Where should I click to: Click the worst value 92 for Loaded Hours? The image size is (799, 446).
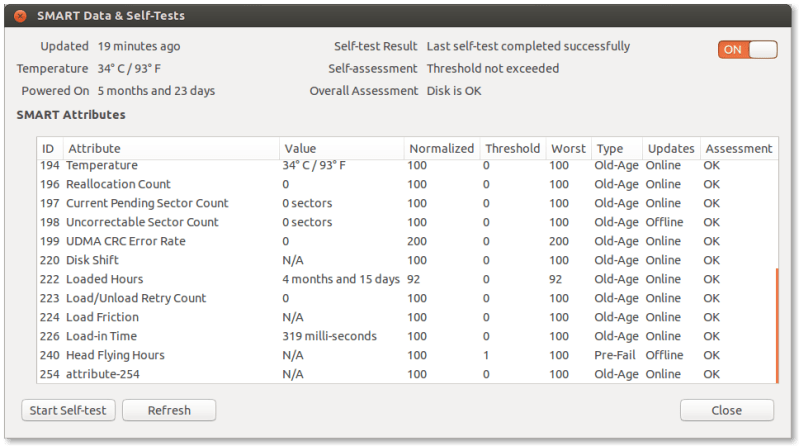click(555, 279)
